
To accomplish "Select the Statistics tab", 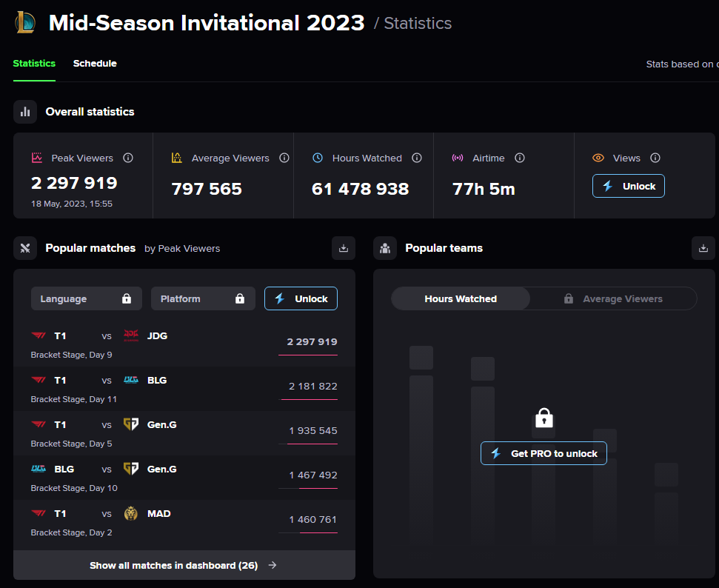I will pos(34,63).
